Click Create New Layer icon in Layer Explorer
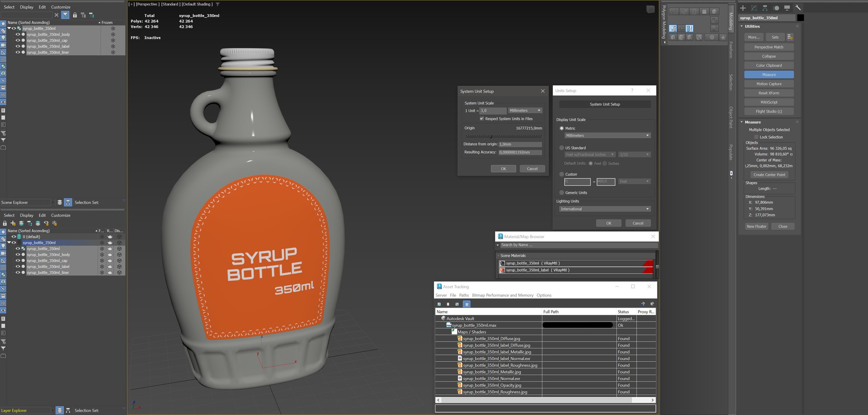Screen dimensions: 868x415 (x=13, y=224)
